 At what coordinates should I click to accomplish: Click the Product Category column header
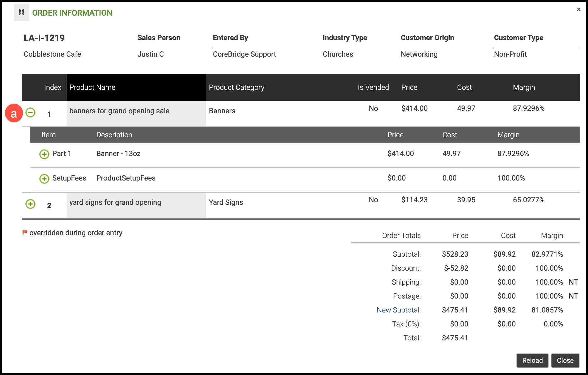click(x=236, y=87)
